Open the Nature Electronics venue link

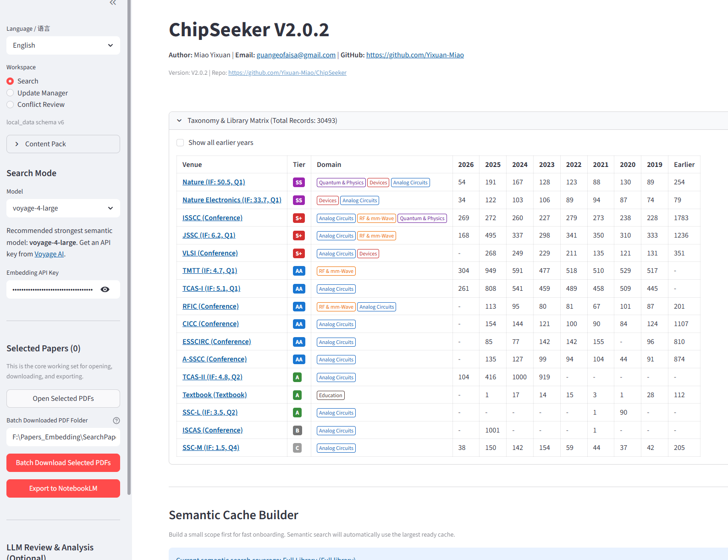(x=232, y=200)
